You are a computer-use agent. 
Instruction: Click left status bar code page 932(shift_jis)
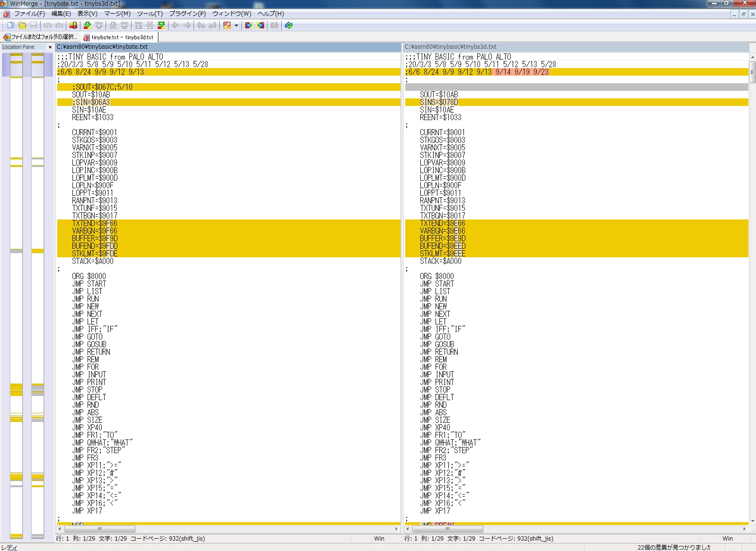click(x=168, y=538)
